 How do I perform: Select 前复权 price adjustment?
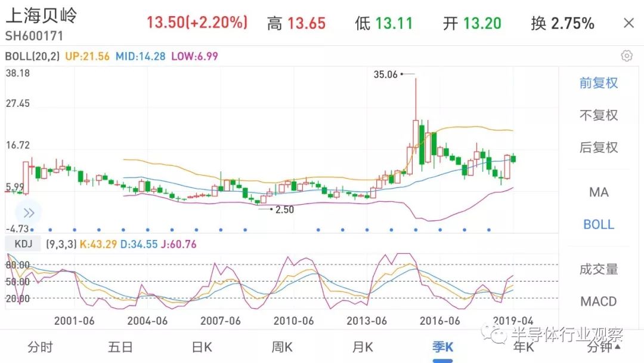click(x=599, y=83)
